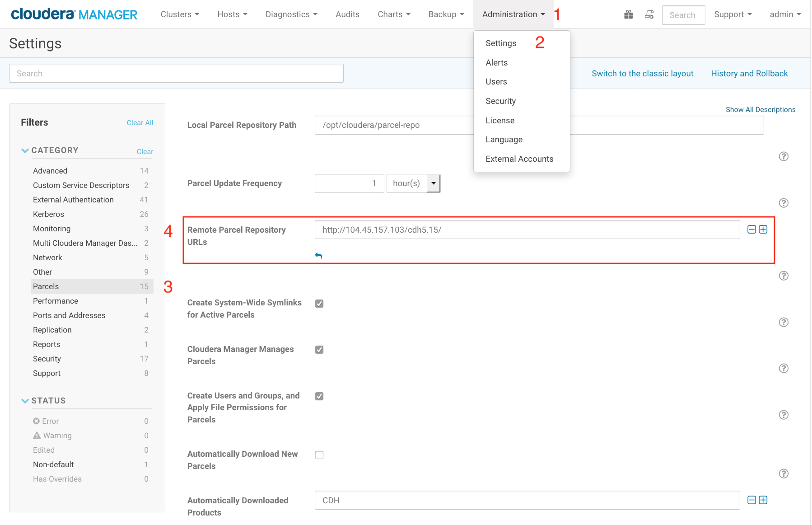The height and width of the screenshot is (525, 812).
Task: Select Alerts in Administration menu
Action: [497, 63]
